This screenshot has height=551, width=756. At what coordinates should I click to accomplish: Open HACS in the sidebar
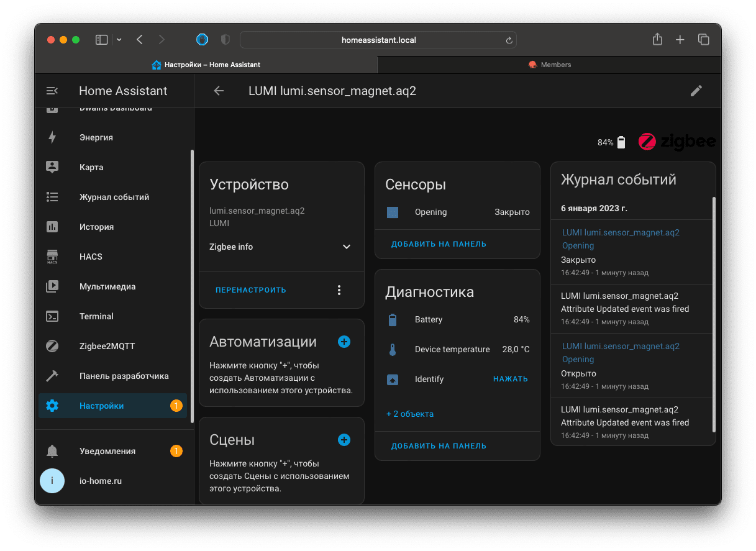pos(91,257)
